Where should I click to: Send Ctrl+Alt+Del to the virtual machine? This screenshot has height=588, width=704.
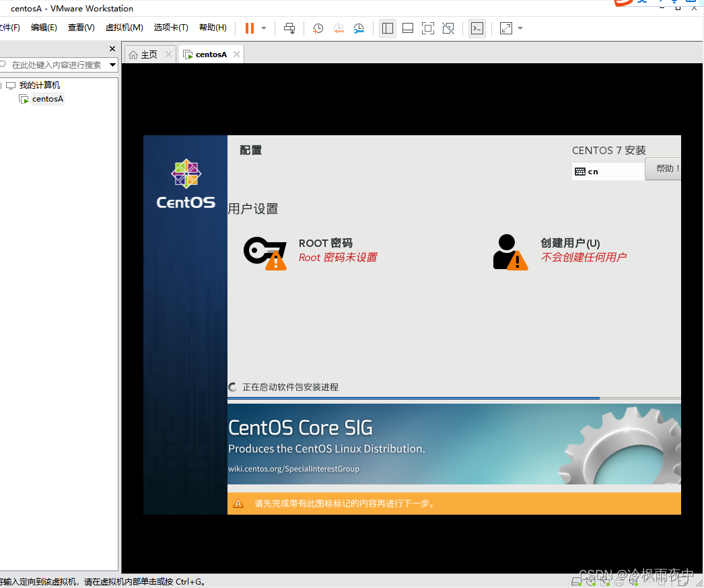coord(289,28)
